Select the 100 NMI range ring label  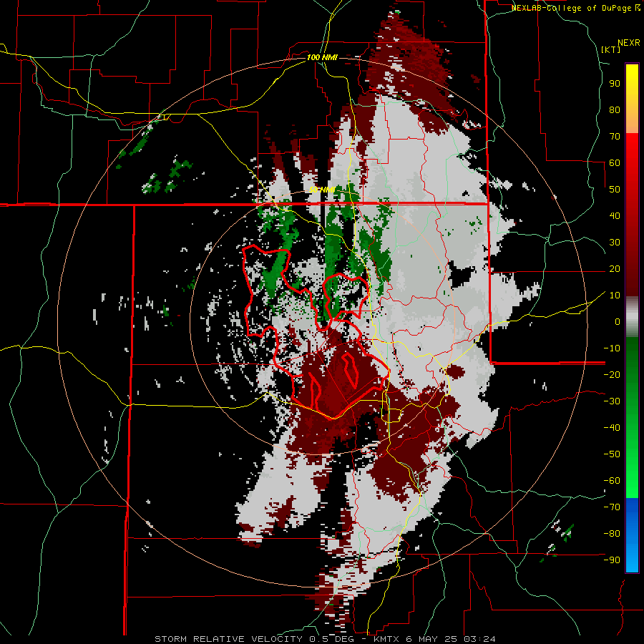point(322,57)
